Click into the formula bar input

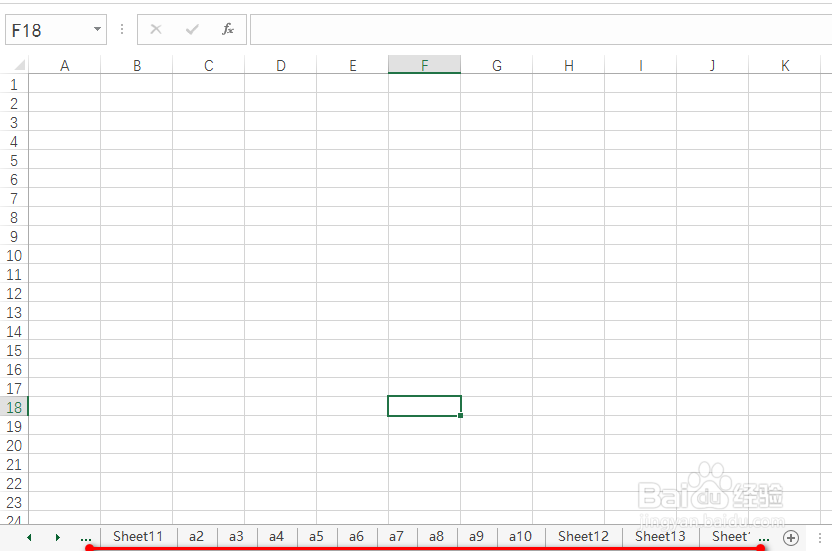click(x=541, y=30)
